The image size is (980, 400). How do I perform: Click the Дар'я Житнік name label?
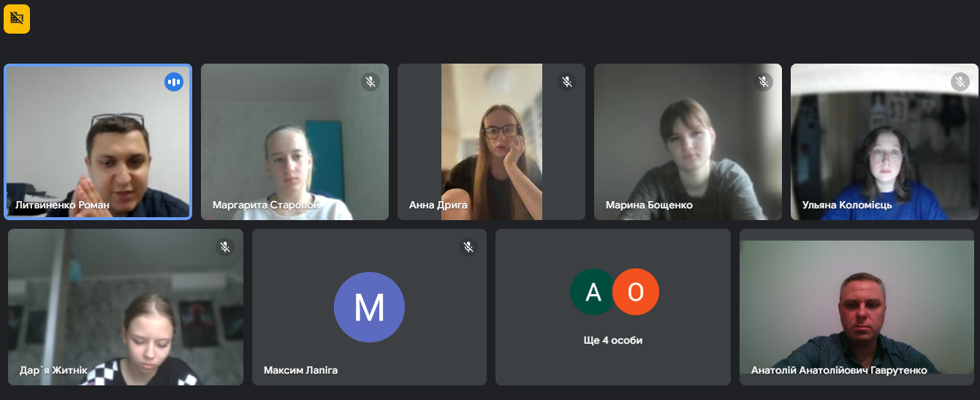(53, 371)
